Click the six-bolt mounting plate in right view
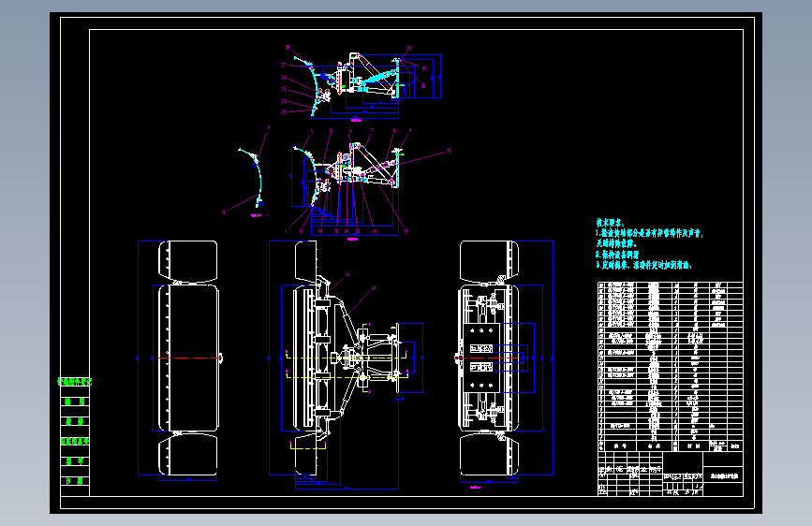 (x=481, y=358)
